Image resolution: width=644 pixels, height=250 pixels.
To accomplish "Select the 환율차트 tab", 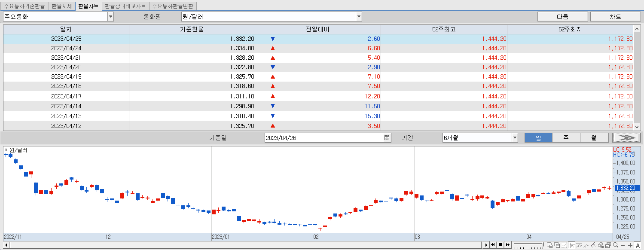I will [89, 6].
